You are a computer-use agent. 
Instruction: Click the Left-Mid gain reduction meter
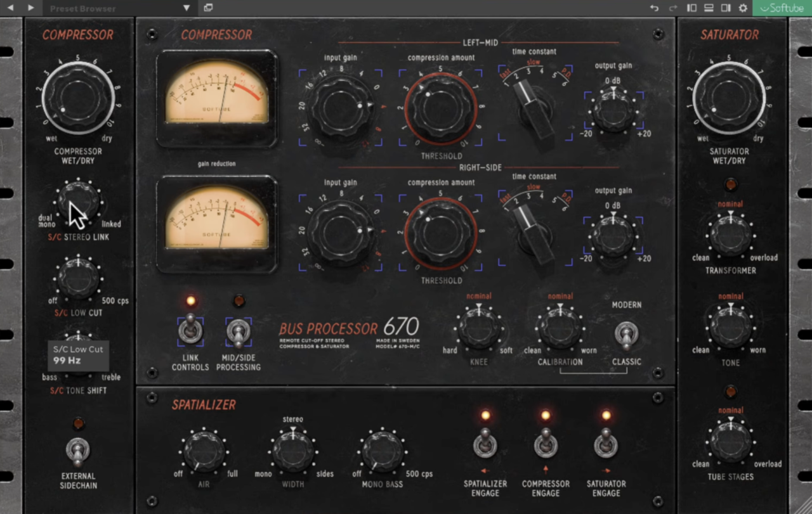pos(217,98)
